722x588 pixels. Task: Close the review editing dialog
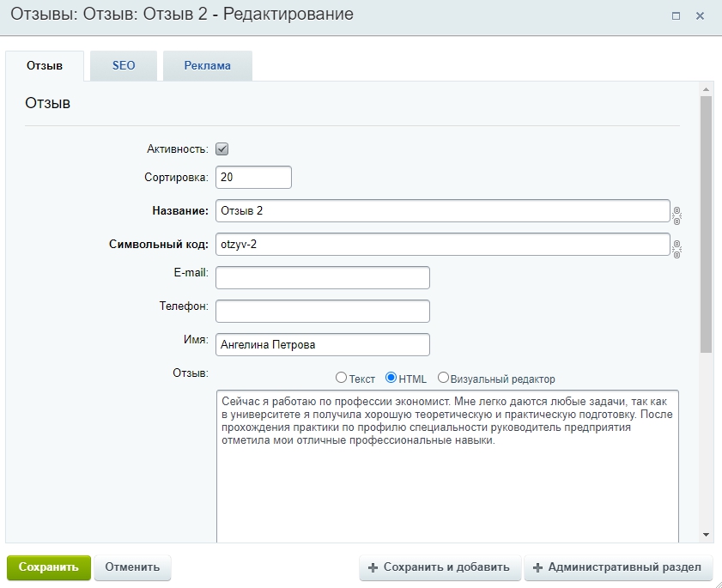click(x=701, y=15)
